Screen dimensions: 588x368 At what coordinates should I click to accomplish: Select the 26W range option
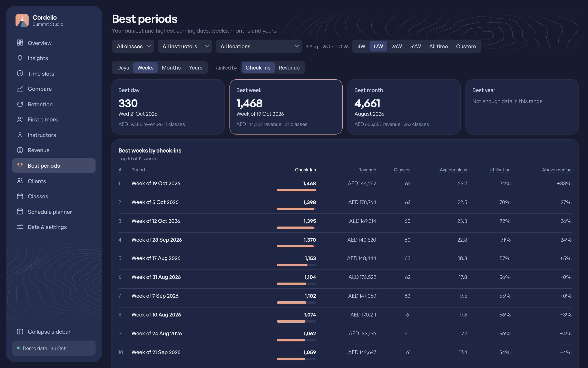396,46
